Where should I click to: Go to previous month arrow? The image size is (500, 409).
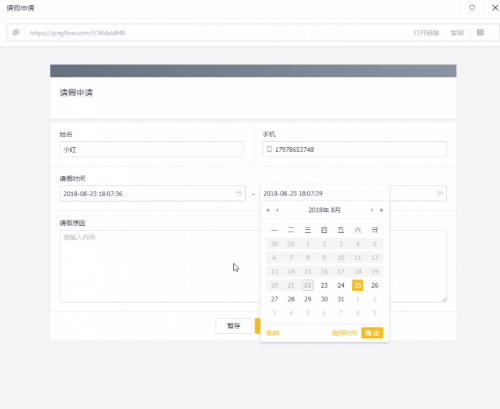click(x=277, y=210)
